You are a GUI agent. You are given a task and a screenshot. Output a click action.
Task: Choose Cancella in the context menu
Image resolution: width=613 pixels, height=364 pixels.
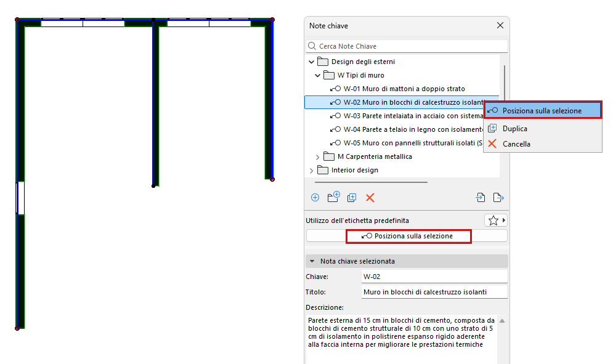tap(543, 144)
